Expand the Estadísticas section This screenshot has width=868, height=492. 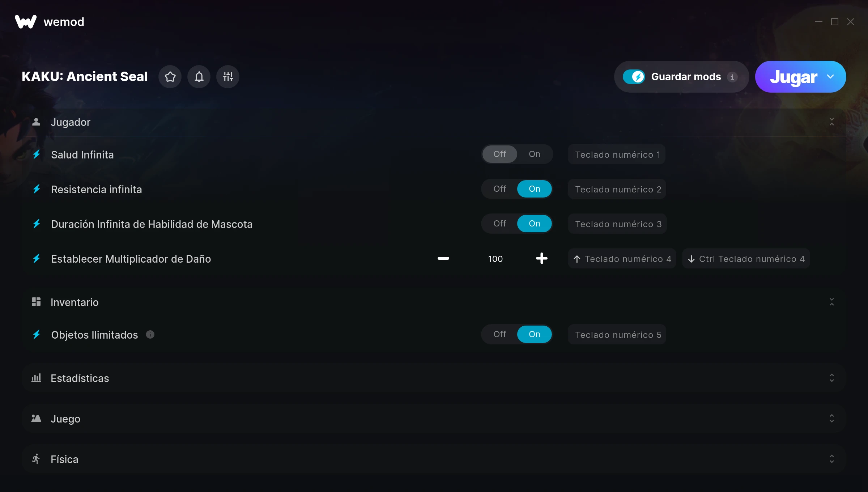coord(831,378)
